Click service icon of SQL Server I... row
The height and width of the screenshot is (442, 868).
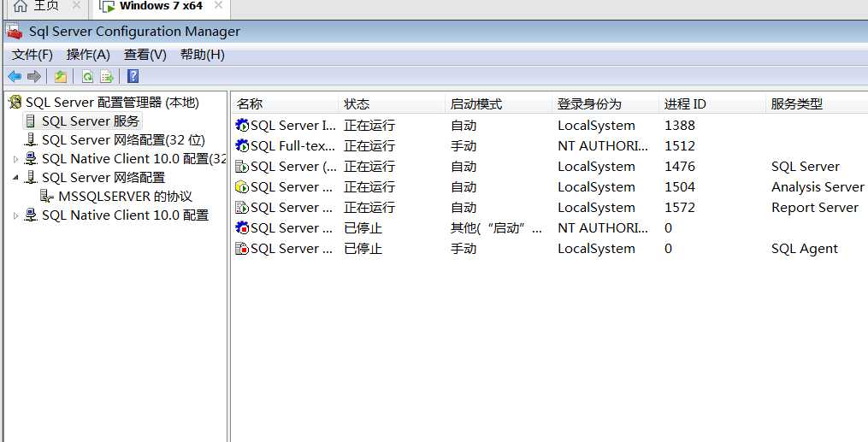[x=242, y=126]
